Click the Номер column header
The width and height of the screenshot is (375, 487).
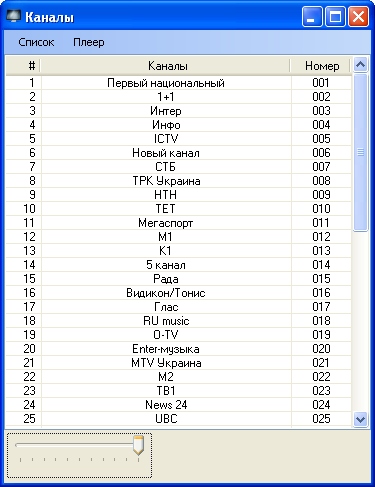click(321, 66)
